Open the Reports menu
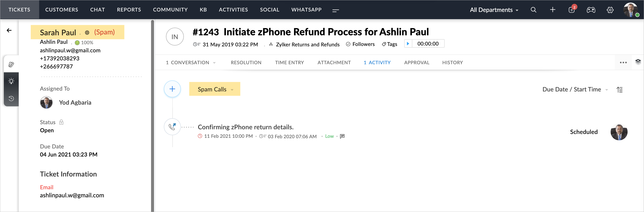Screen dimensions: 644x212 [129, 10]
